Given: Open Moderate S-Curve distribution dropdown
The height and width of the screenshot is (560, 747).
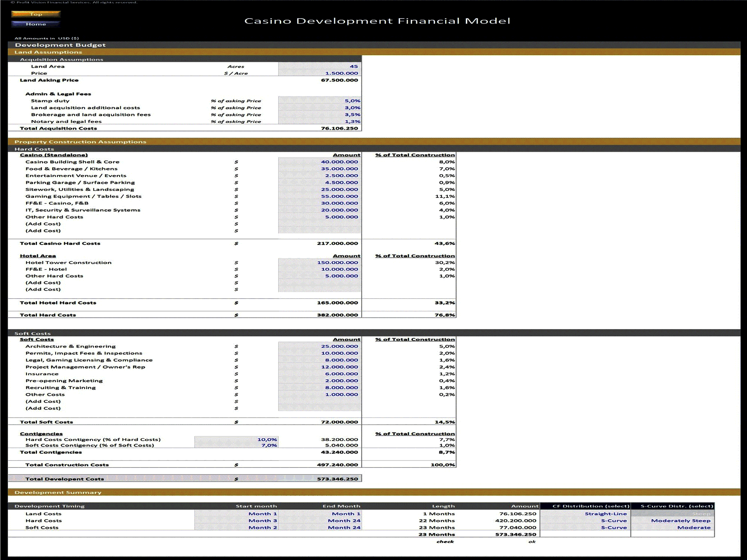Looking at the screenshot, I should (x=673, y=527).
